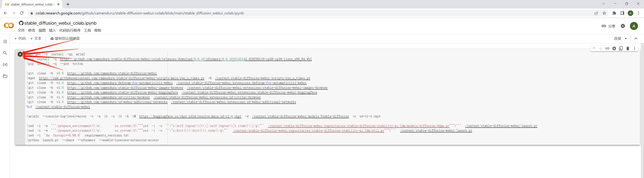
Task: Copy notebook to Drive 复制到云端硬盘
Action: pyautogui.click(x=65, y=39)
